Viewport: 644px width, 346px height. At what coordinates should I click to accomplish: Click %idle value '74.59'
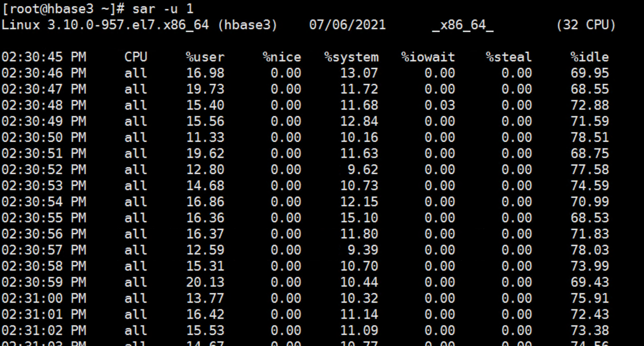point(590,186)
